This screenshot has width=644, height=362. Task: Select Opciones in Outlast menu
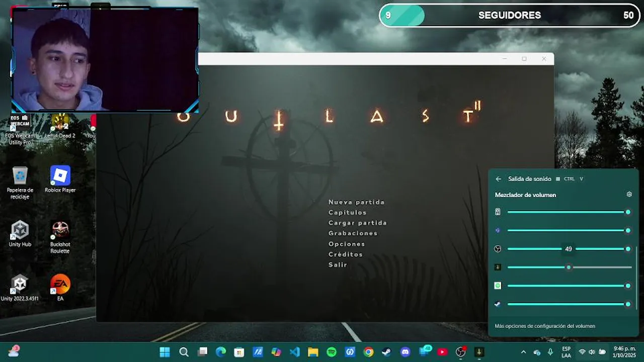[x=347, y=244]
